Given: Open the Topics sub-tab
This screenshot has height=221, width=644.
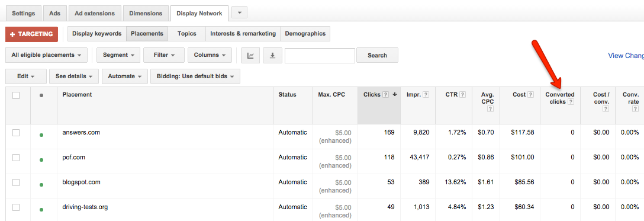Looking at the screenshot, I should (187, 34).
